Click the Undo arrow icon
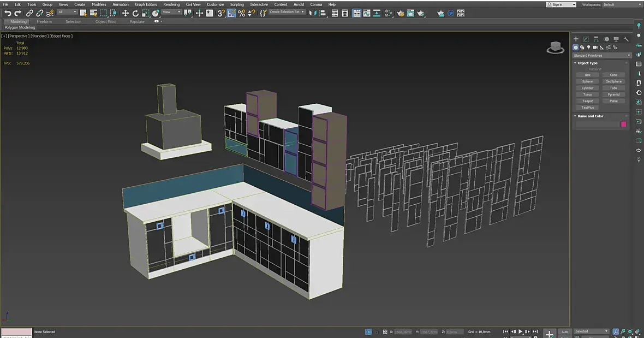Screen dimensions: 644x338 [8, 13]
